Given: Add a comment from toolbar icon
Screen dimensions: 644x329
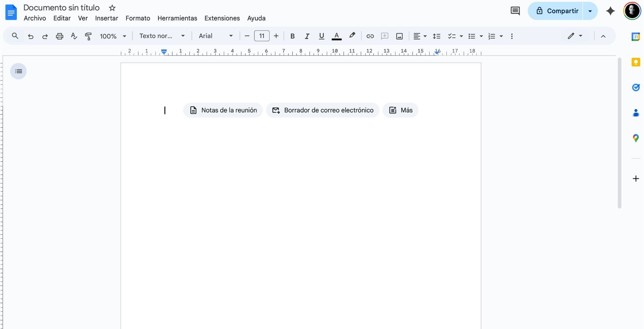Looking at the screenshot, I should point(385,36).
